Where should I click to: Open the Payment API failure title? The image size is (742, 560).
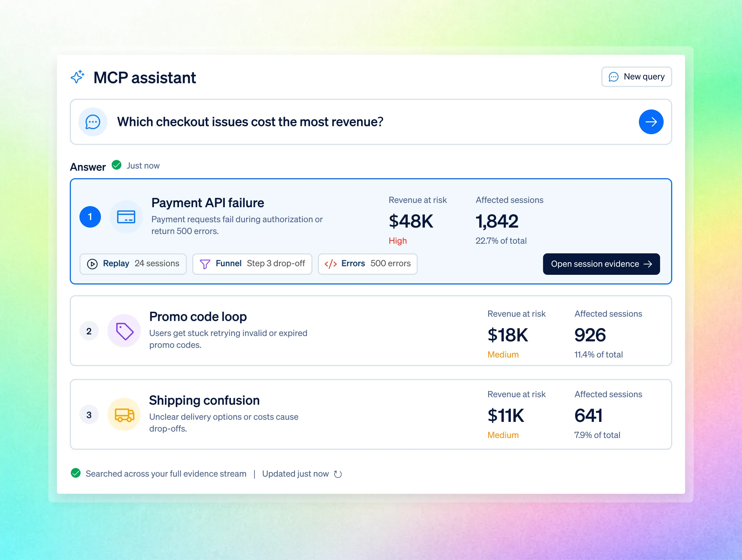point(208,203)
